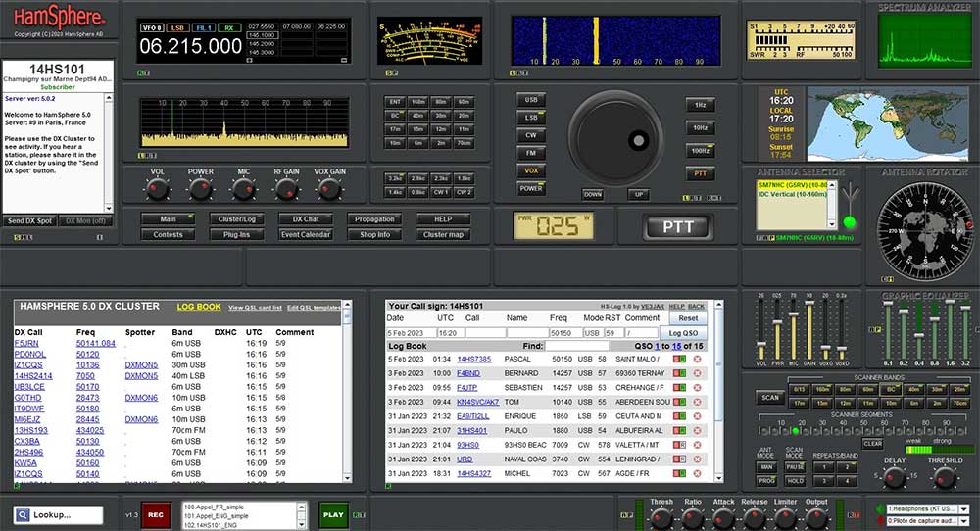
Task: Switch mode to LSB
Action: [532, 118]
